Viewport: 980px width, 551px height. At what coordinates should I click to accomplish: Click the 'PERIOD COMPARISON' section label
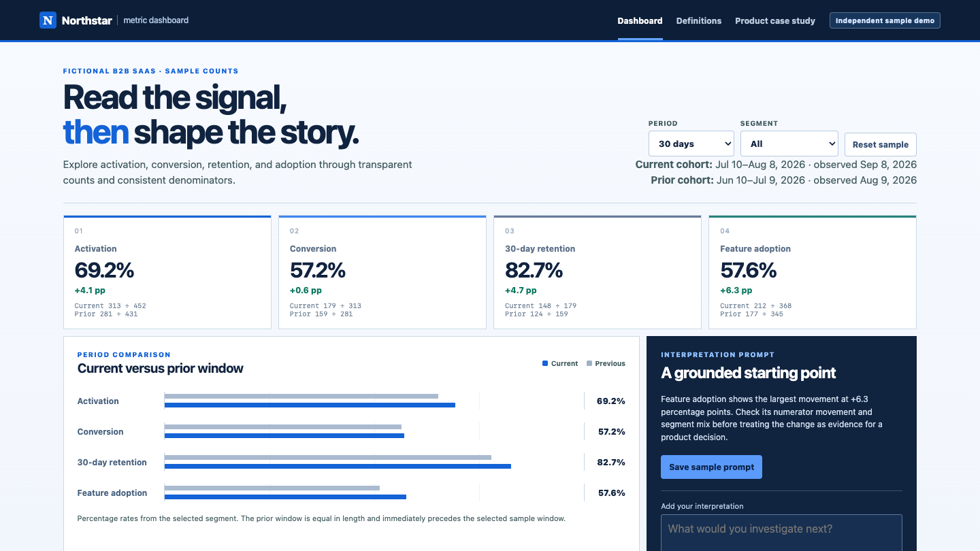pos(124,354)
